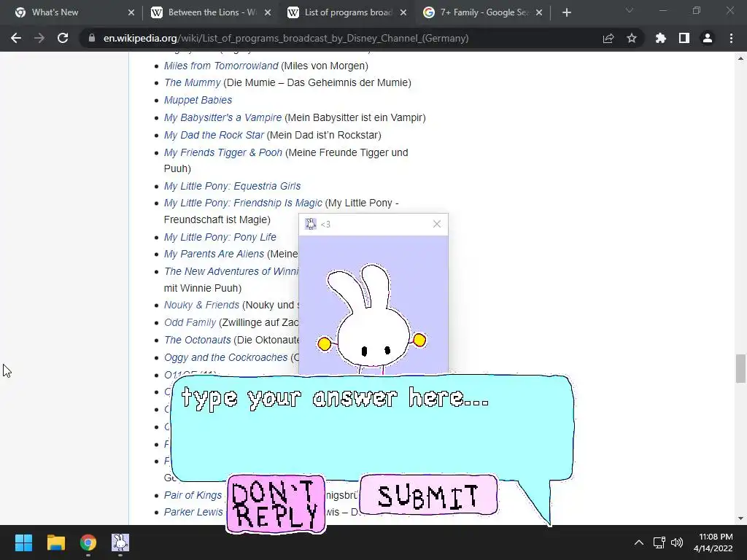
Task: Open My Little Pony: Pony Life link
Action: 220,237
